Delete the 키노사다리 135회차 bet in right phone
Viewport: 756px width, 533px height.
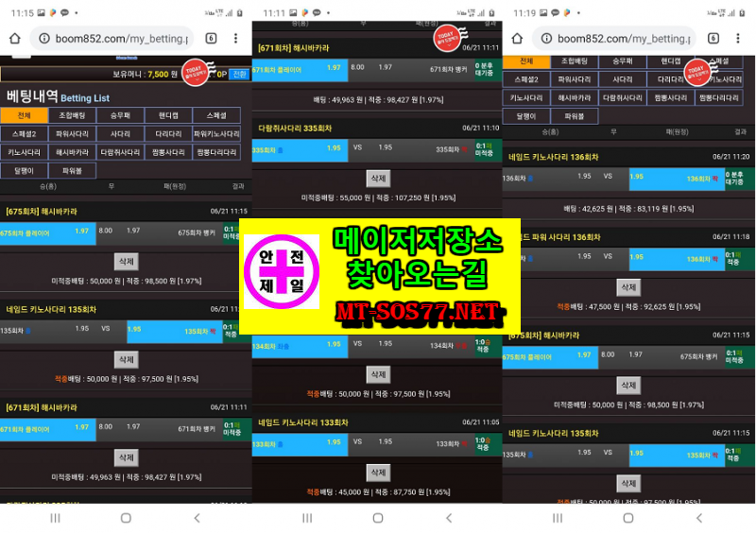coord(628,483)
